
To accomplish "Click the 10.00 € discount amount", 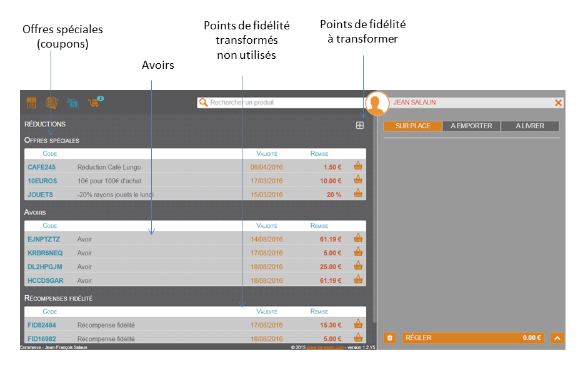I will (331, 181).
